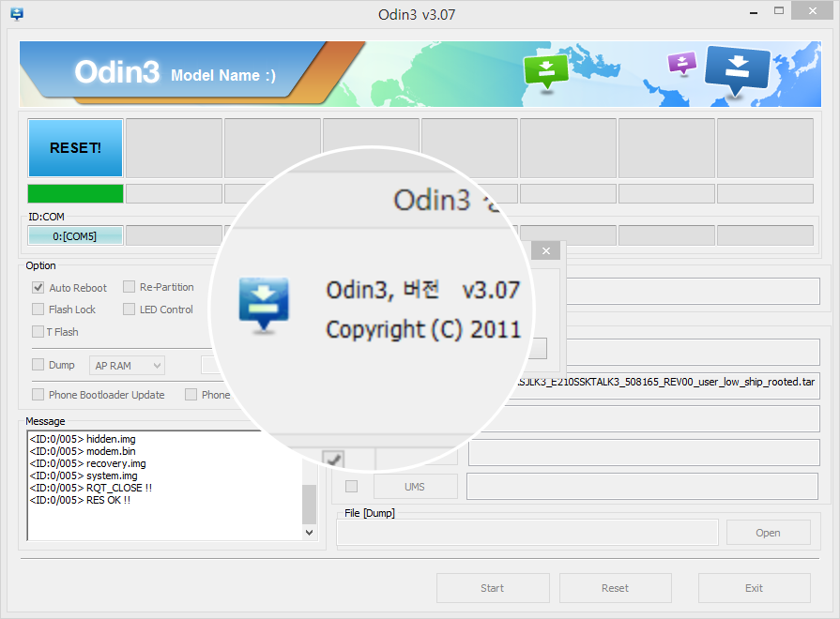Screen dimensions: 840x619
Task: Enable the Re-Partition checkbox
Action: click(130, 287)
